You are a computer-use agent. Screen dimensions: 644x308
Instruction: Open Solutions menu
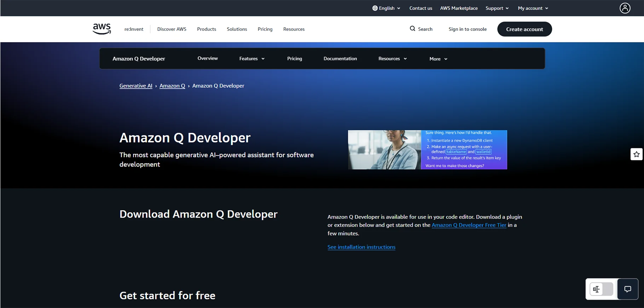pos(237,29)
